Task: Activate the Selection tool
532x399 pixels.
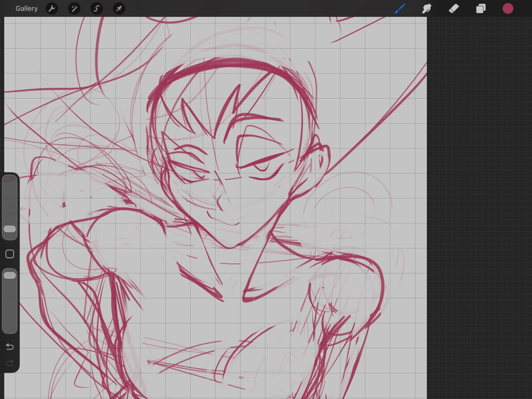Action: 97,9
